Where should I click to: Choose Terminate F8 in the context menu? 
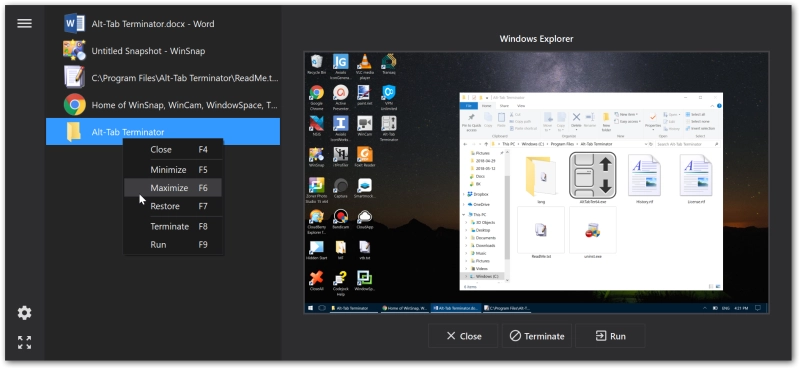pos(173,226)
